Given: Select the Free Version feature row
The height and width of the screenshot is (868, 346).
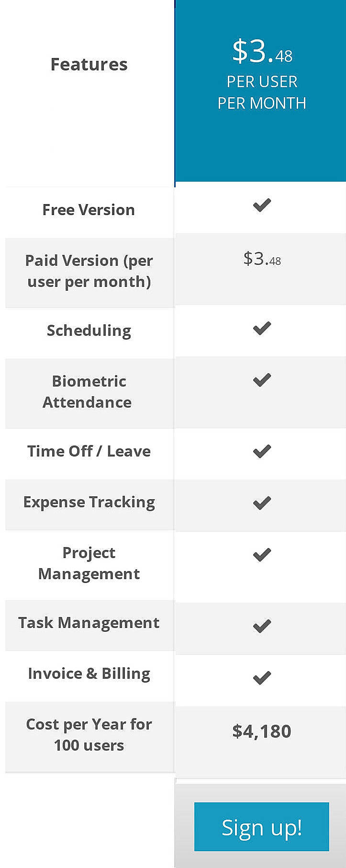Looking at the screenshot, I should [x=89, y=209].
